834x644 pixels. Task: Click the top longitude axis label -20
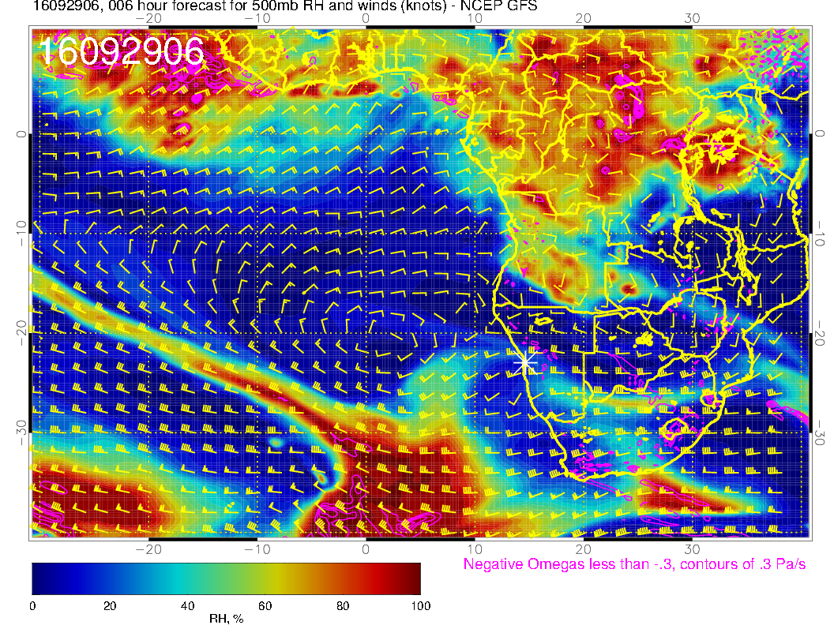[148, 18]
